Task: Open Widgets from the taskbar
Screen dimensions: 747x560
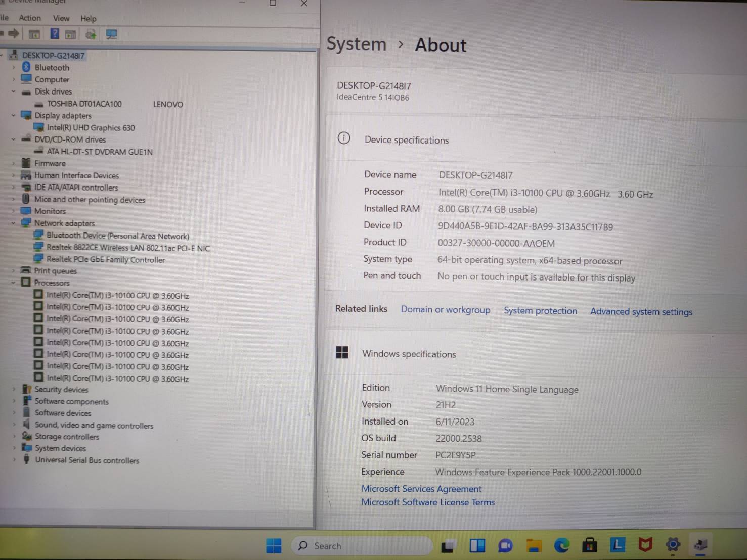Action: tap(477, 545)
